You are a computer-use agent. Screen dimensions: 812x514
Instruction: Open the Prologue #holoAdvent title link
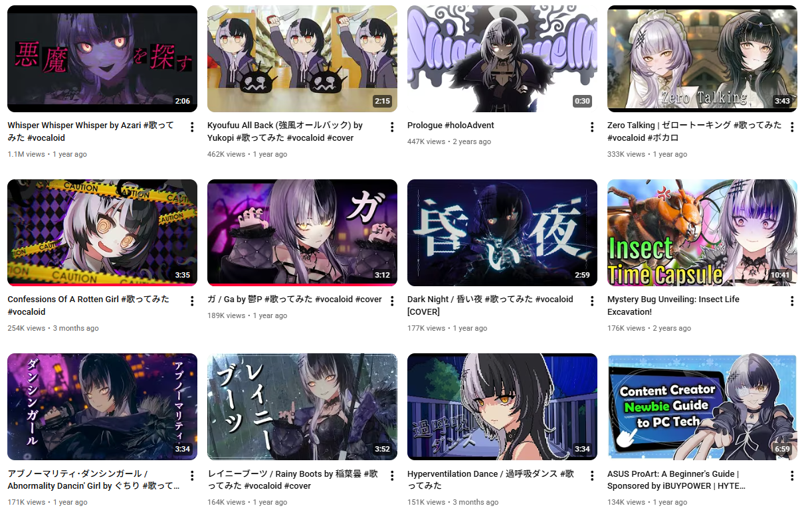(451, 126)
